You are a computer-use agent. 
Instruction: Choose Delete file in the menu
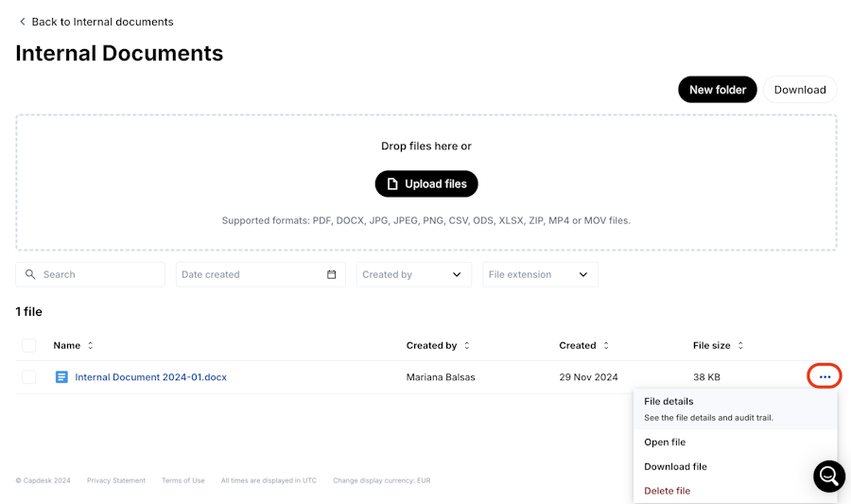coord(667,491)
